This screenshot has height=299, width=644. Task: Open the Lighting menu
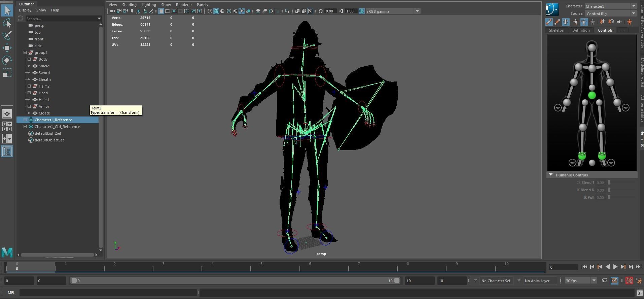coord(149,5)
